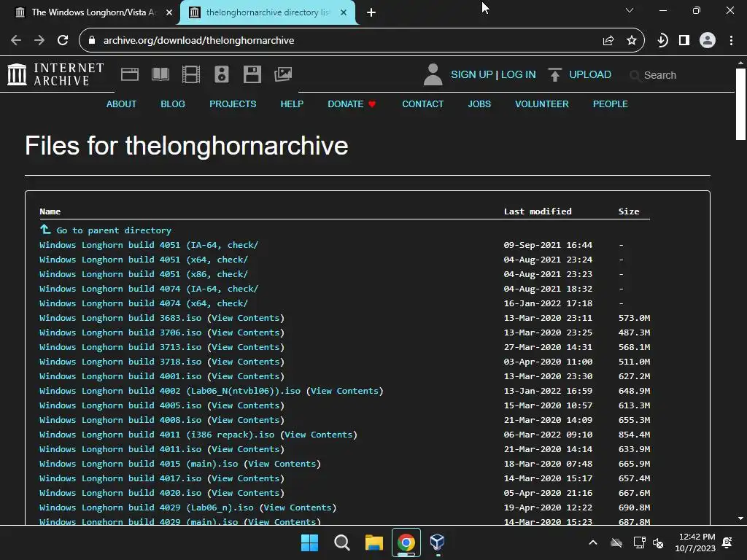Open the Chrome tab search chevron
This screenshot has height=560, width=747.
[630, 10]
